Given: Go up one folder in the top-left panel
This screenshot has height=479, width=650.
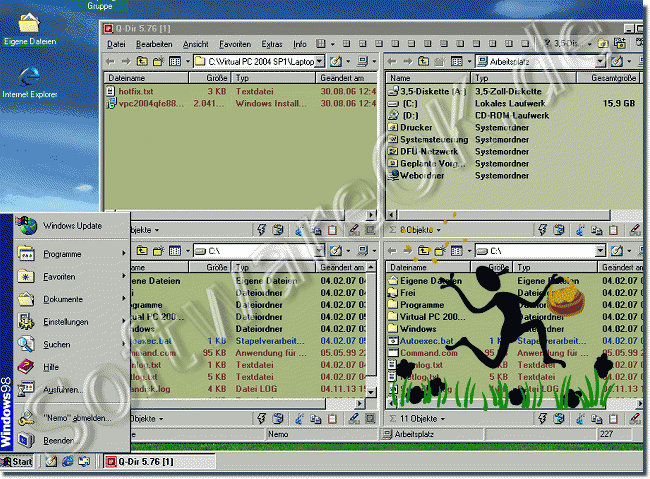Looking at the screenshot, I should (142, 62).
